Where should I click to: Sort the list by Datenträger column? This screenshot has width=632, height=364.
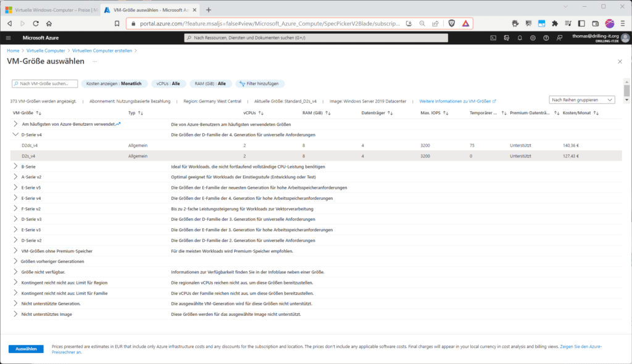coord(377,113)
